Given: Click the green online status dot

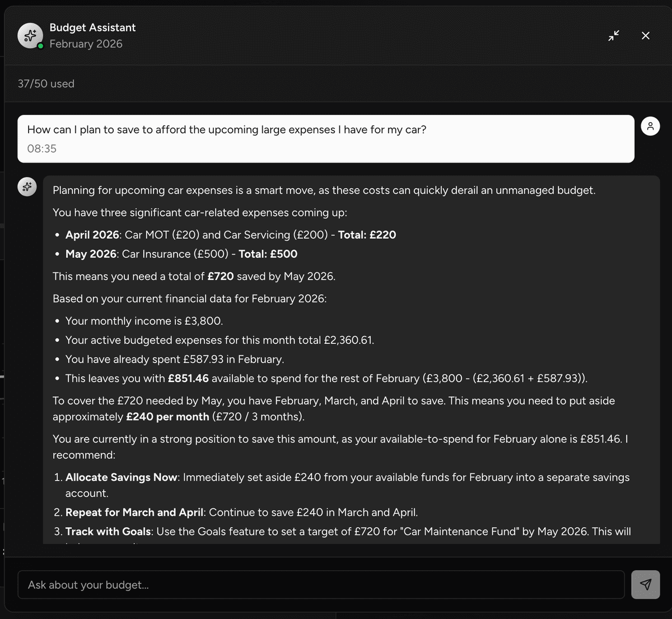Looking at the screenshot, I should coord(41,46).
